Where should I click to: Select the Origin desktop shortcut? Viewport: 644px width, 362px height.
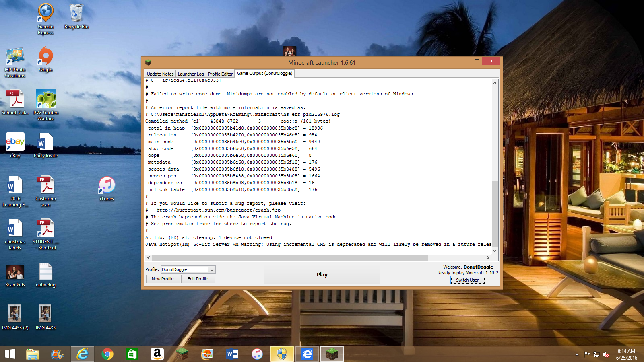coord(45,59)
